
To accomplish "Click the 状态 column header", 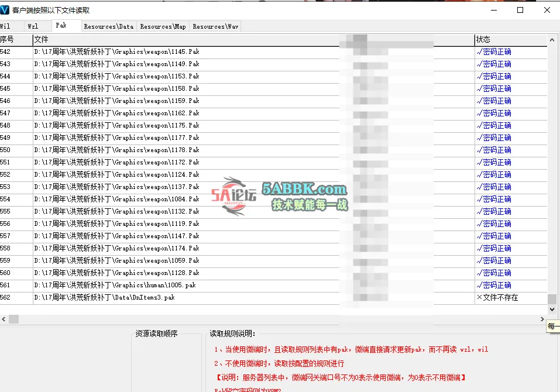I will pos(511,40).
